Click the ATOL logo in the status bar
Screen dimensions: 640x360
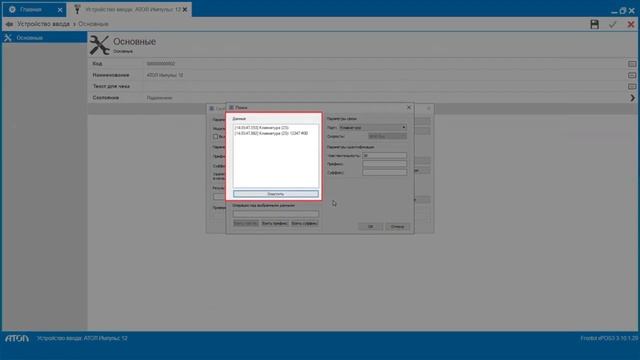17,338
